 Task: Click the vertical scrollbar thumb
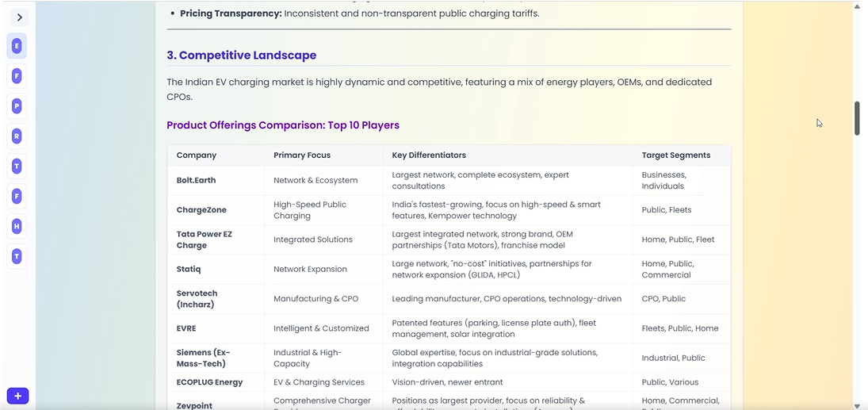pyautogui.click(x=857, y=118)
